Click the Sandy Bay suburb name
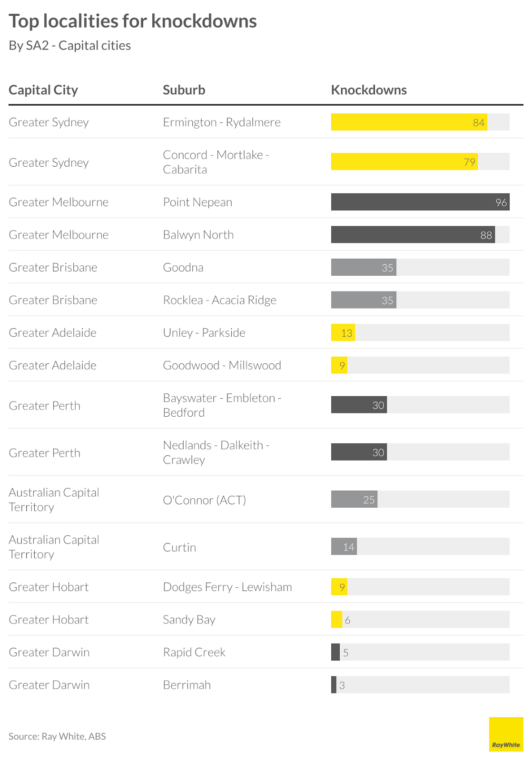The height and width of the screenshot is (762, 532). coord(189,620)
